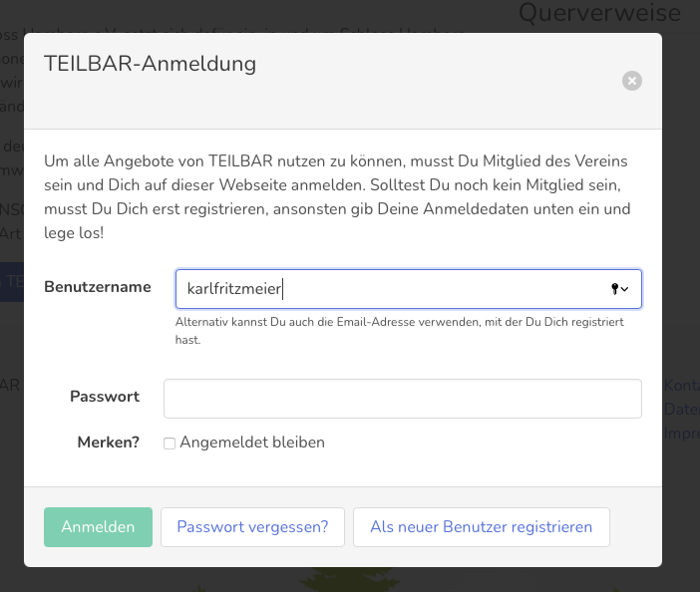The height and width of the screenshot is (592, 700).
Task: Enable the Angemeldet bleiben checkbox
Action: click(170, 444)
